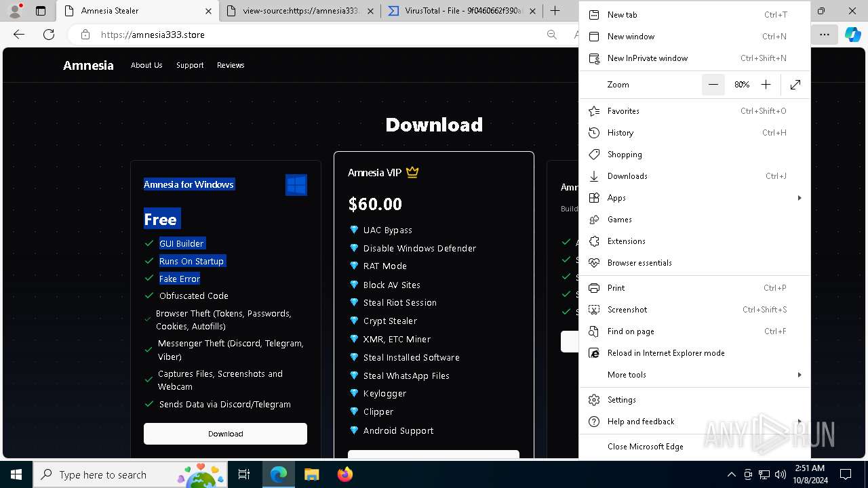Open Task View on taskbar
Viewport: 868px width, 488px height.
[244, 474]
